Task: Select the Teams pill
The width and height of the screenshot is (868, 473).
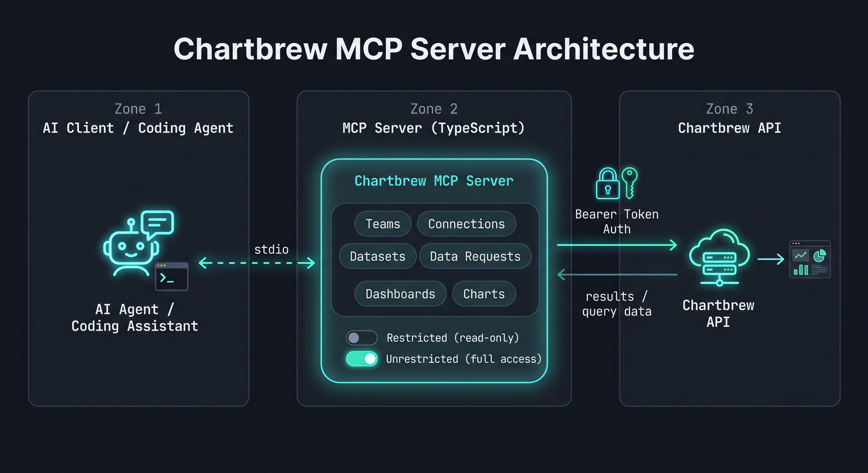Action: pyautogui.click(x=383, y=224)
